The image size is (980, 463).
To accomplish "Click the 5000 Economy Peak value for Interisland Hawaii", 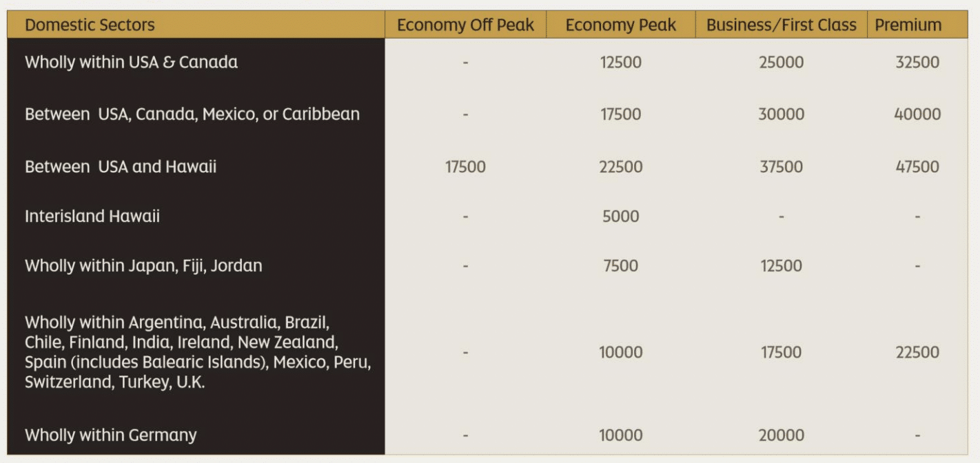I will click(620, 216).
